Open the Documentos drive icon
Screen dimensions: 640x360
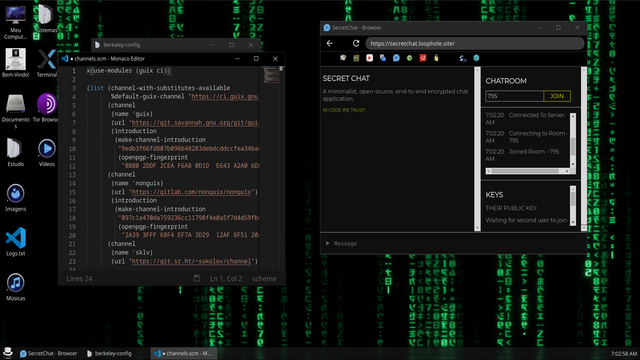(x=16, y=111)
